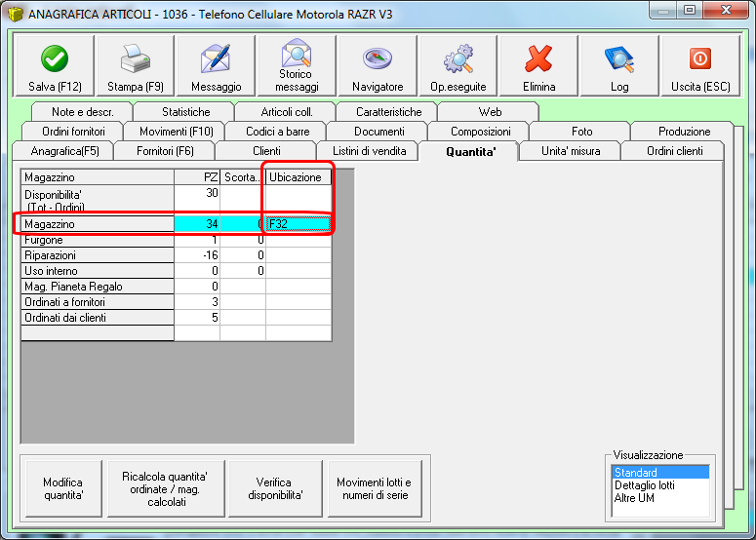Switch to Statistiche tab
This screenshot has width=756, height=540.
185,112
